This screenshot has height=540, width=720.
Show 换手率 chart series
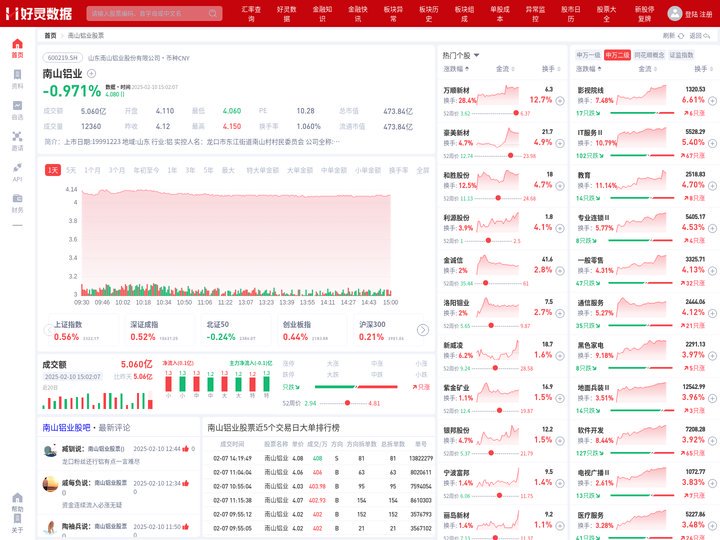(x=399, y=170)
